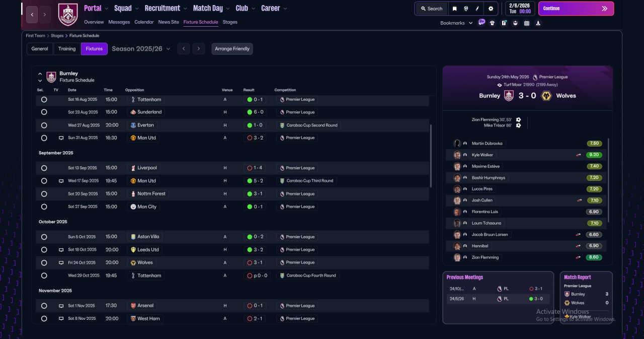Open the Season 2025/26 selector
This screenshot has width=644, height=339.
[x=141, y=49]
